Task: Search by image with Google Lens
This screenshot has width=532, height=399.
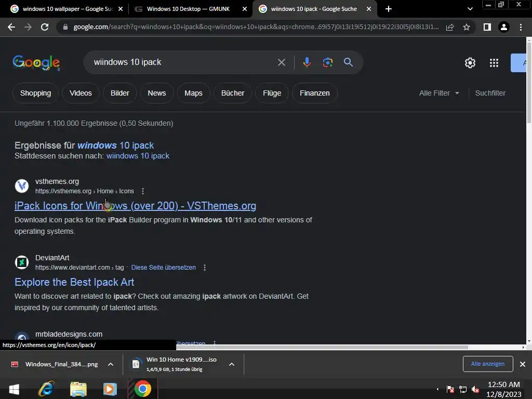Action: point(327,62)
